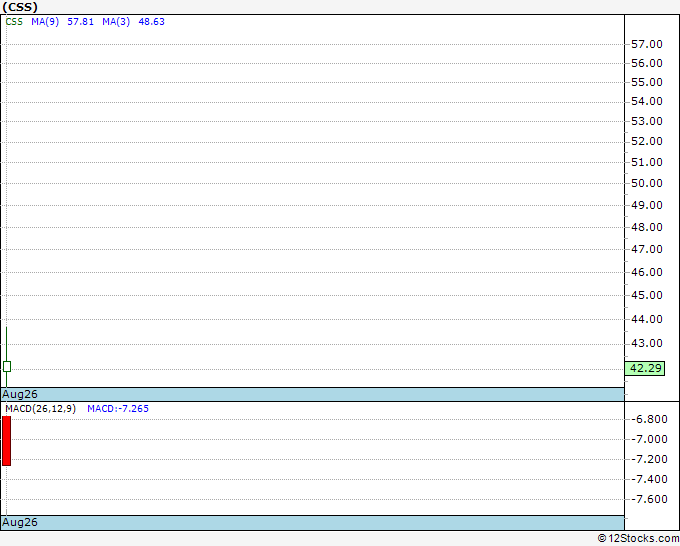Click the 54.00 price axis label
The height and width of the screenshot is (546, 680).
point(647,101)
